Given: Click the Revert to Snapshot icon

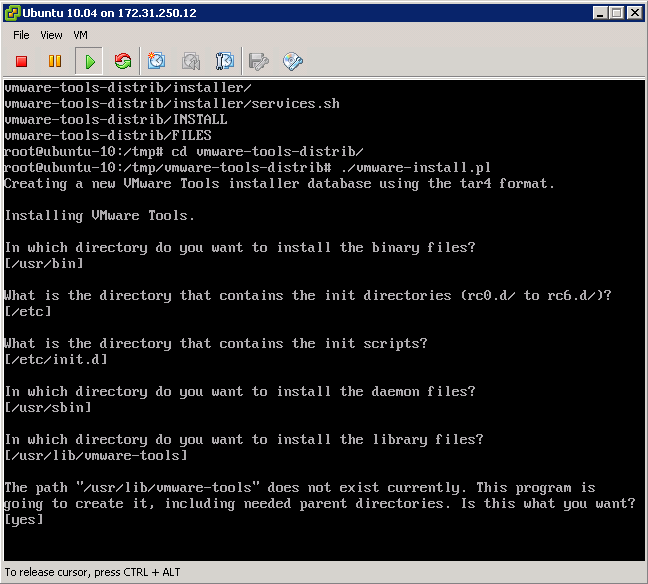Looking at the screenshot, I should (x=191, y=61).
